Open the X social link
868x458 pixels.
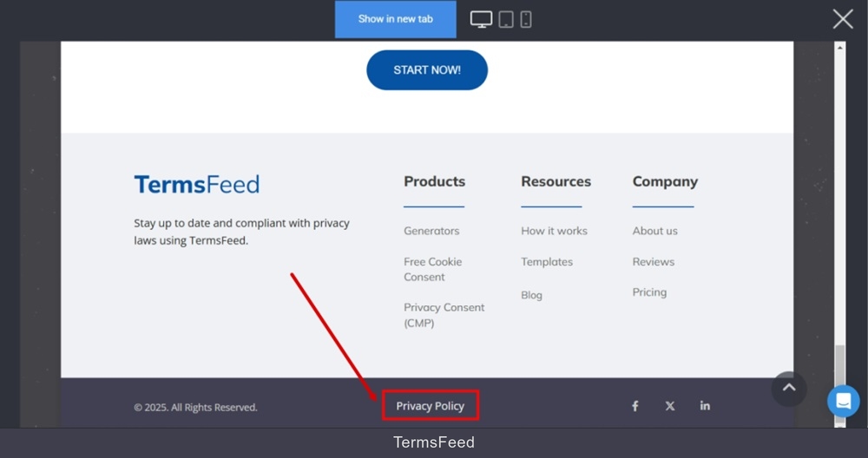670,406
